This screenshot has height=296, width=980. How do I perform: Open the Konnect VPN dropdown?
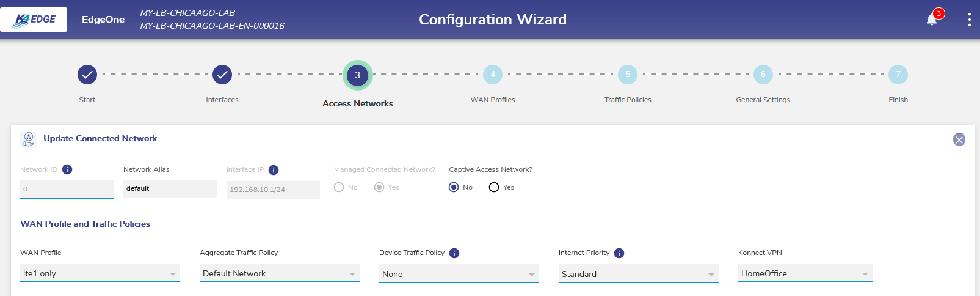[805, 273]
